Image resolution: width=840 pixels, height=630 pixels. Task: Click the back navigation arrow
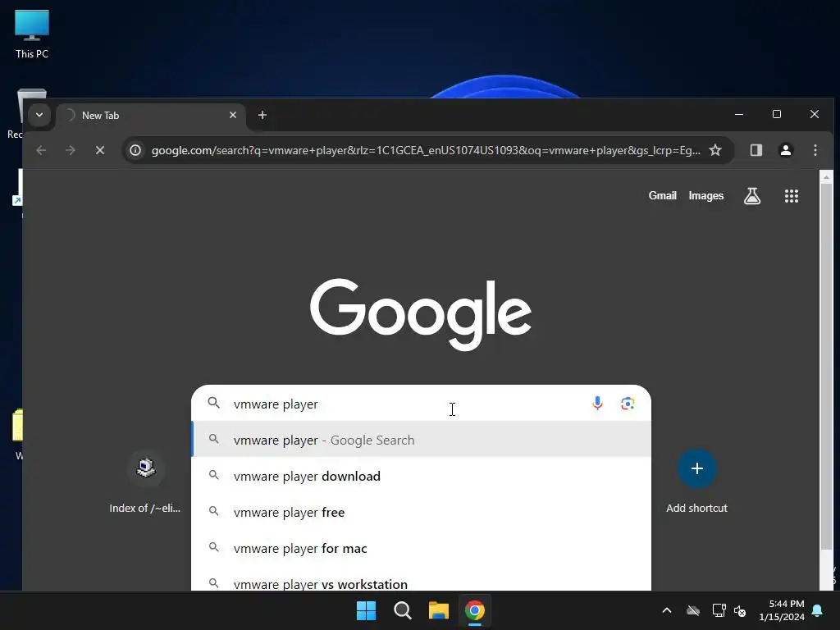coord(41,151)
